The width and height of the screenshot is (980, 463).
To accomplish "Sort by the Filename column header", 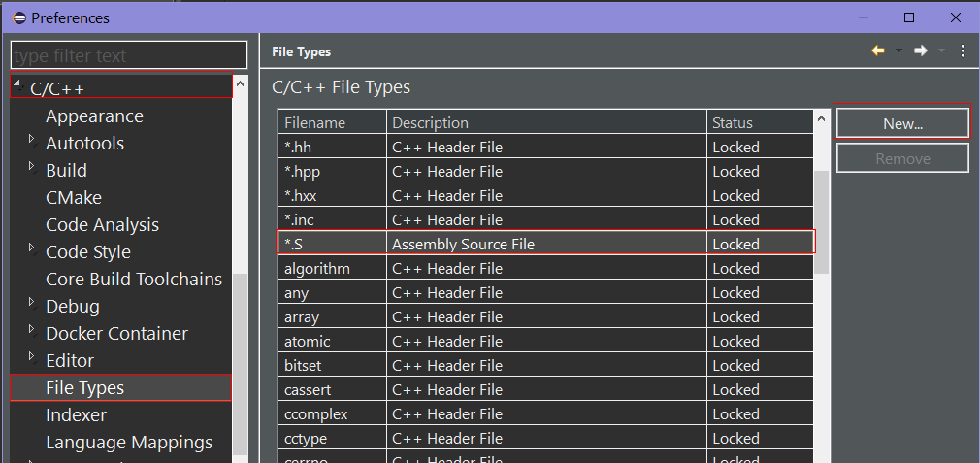I will tap(333, 123).
